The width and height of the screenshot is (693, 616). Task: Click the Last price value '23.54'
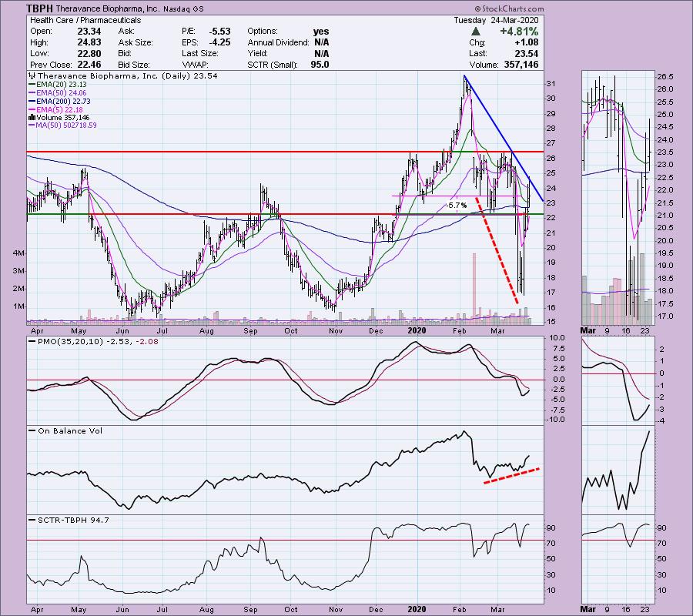click(x=527, y=53)
